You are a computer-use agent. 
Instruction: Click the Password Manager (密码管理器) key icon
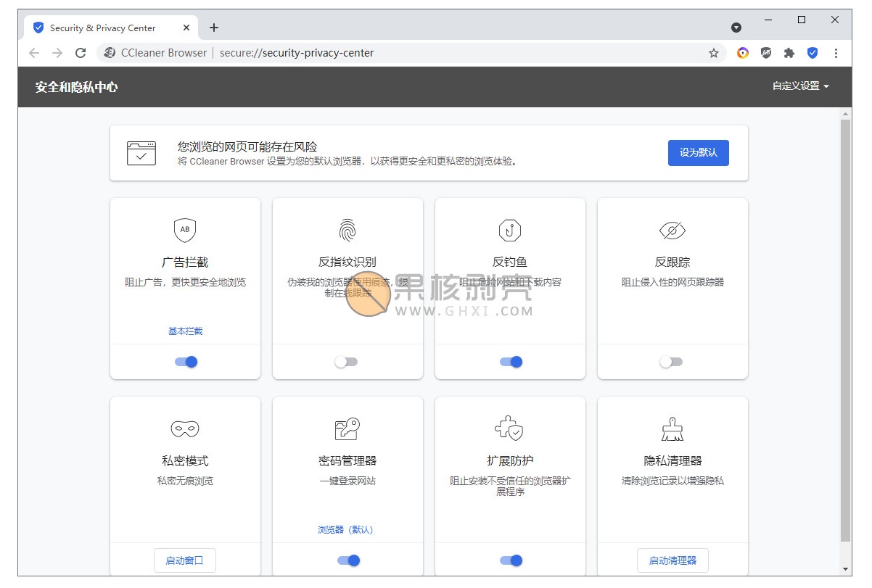pos(347,429)
